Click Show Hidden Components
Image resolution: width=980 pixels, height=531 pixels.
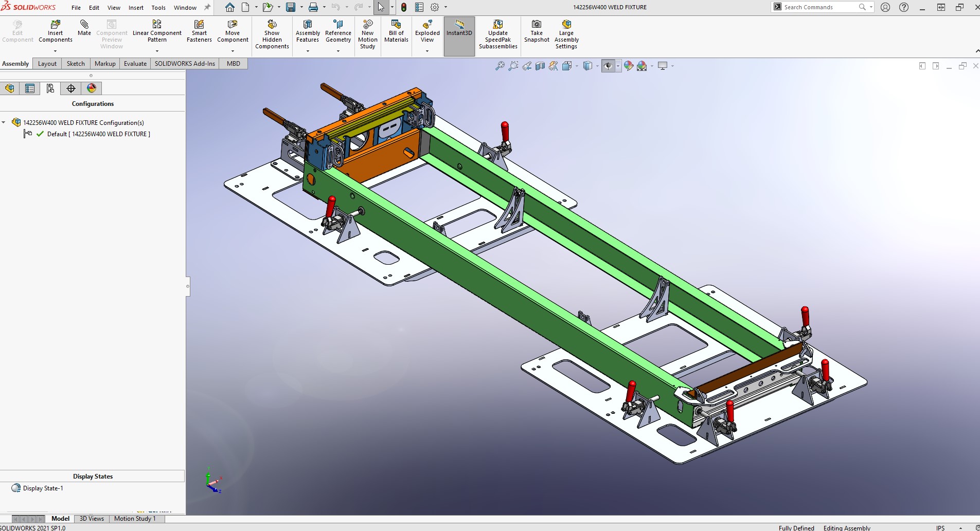pyautogui.click(x=272, y=34)
